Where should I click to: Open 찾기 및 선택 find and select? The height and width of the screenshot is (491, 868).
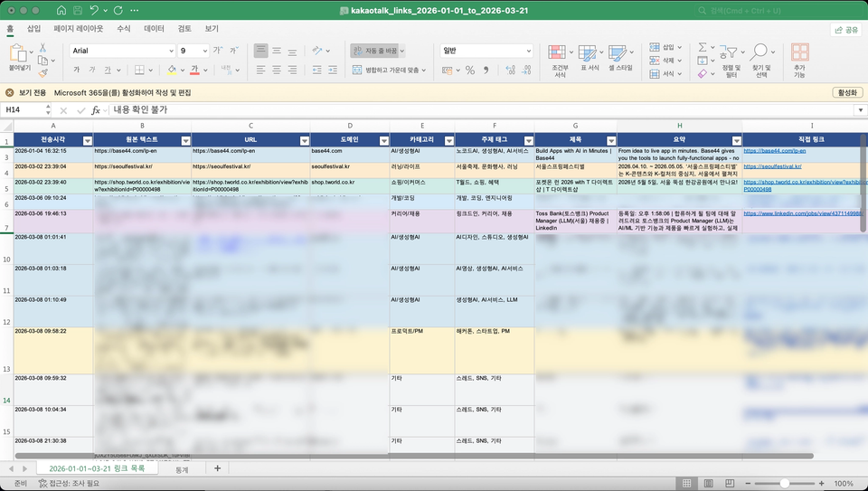761,61
